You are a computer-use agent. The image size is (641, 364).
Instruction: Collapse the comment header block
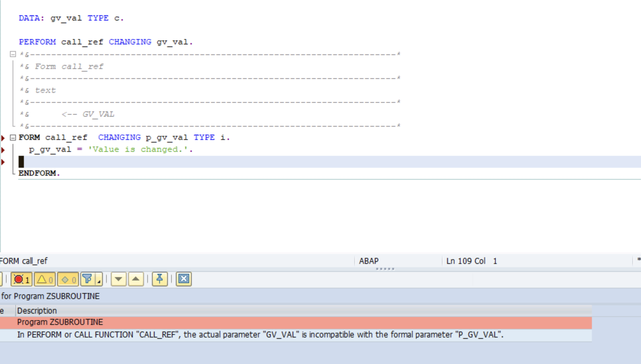[x=13, y=54]
